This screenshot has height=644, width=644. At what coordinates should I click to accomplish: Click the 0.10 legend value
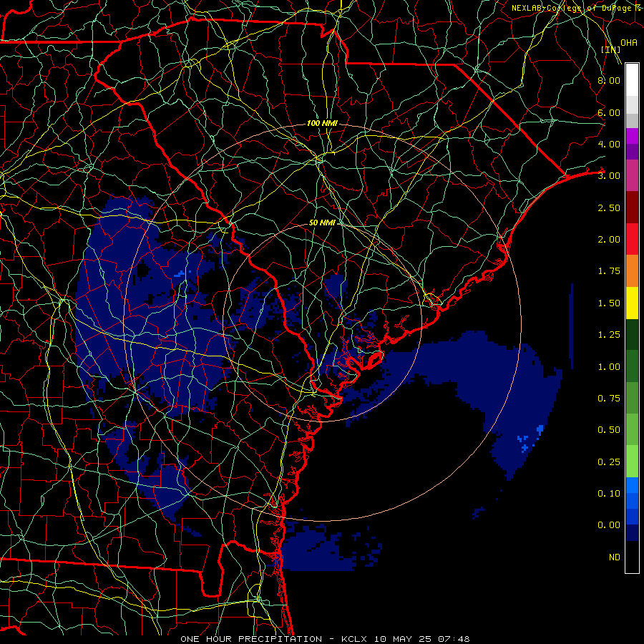[609, 494]
